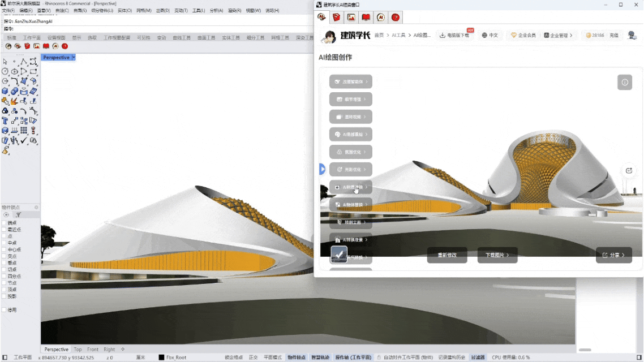Select the checked image thumbnail
The image size is (644, 362).
coord(339,255)
